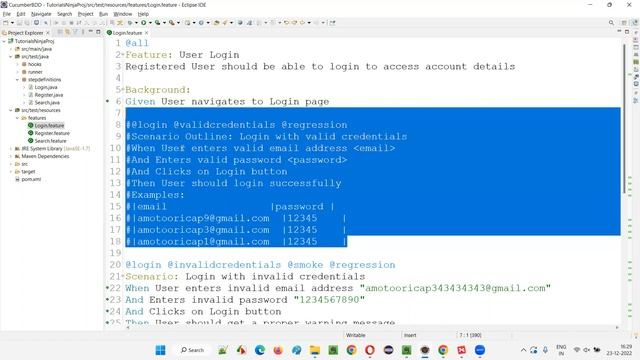Open the Run menu
This screenshot has height=360, width=640.
coord(104,14)
